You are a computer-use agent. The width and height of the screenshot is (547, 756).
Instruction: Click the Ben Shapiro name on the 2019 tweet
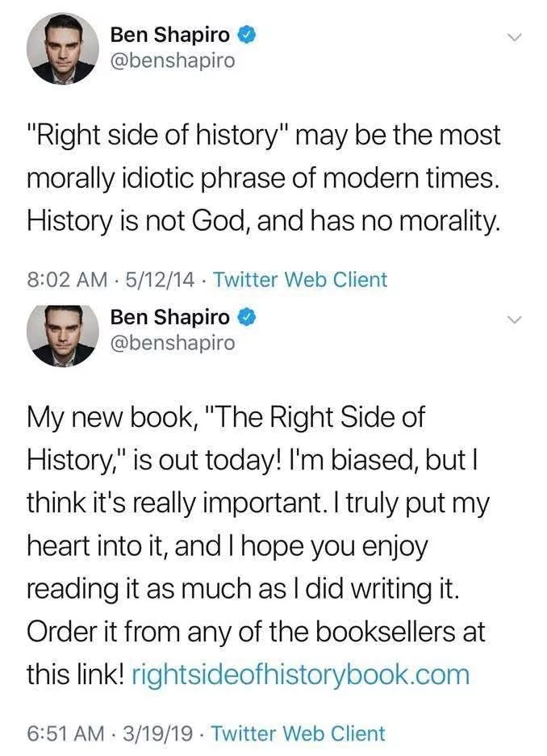(x=169, y=316)
